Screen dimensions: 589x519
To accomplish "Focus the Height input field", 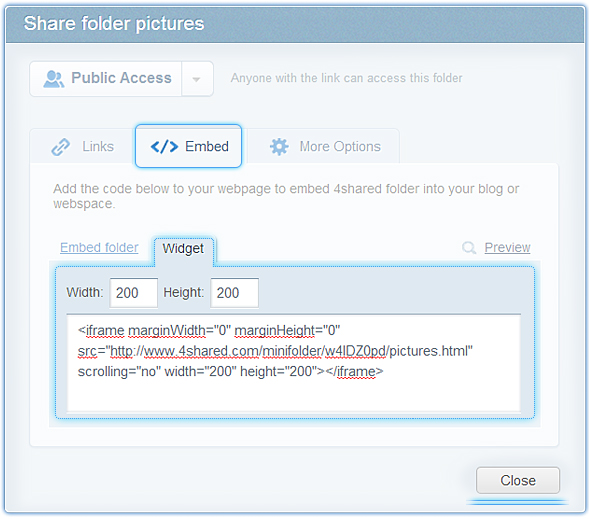I will pyautogui.click(x=234, y=293).
